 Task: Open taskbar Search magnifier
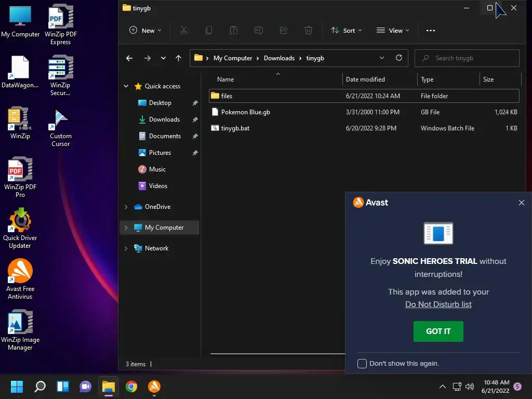40,387
